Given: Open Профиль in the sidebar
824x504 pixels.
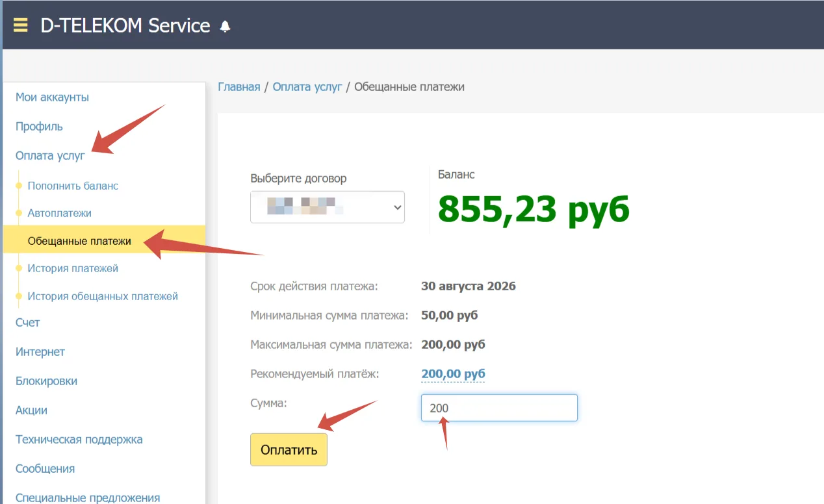Looking at the screenshot, I should 39,127.
